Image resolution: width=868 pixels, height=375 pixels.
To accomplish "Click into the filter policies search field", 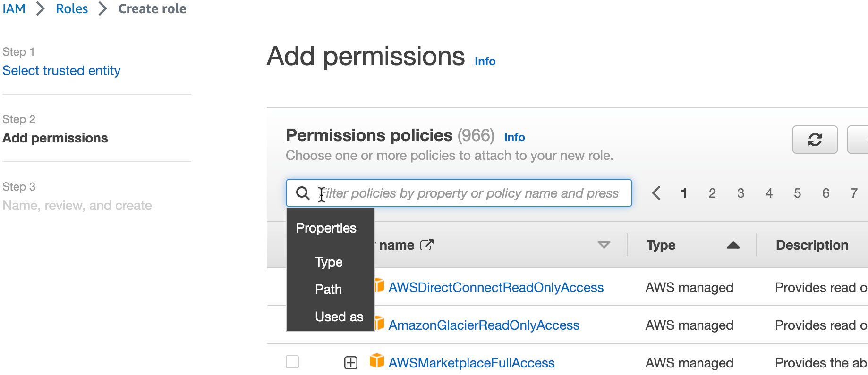I will coord(472,193).
